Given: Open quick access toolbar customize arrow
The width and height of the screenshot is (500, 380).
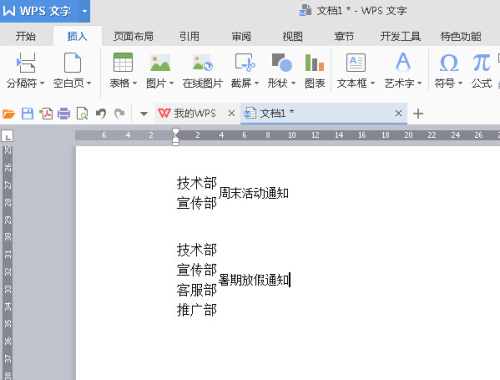Looking at the screenshot, I should 144,114.
